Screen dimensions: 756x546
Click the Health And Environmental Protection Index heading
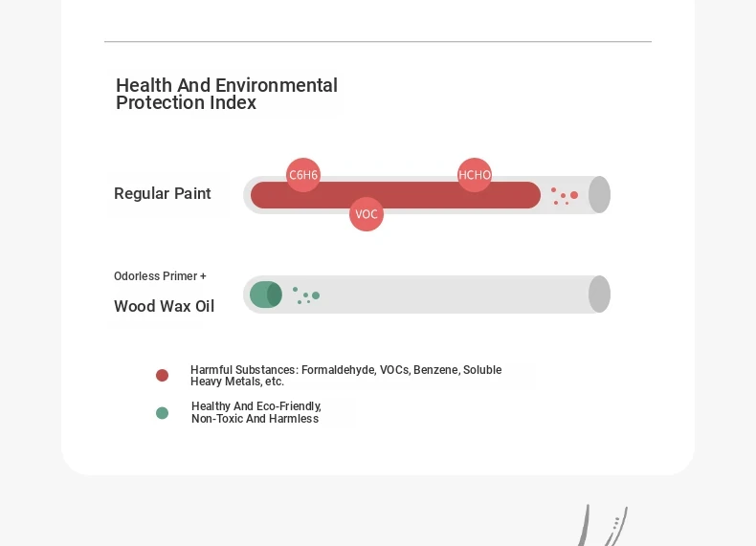click(x=227, y=94)
